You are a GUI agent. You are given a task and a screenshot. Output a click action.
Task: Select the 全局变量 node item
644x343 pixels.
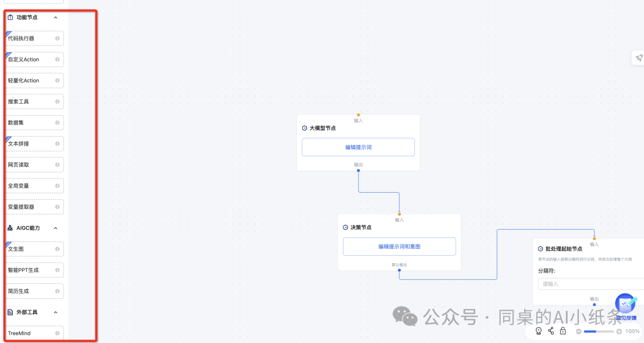pyautogui.click(x=35, y=186)
